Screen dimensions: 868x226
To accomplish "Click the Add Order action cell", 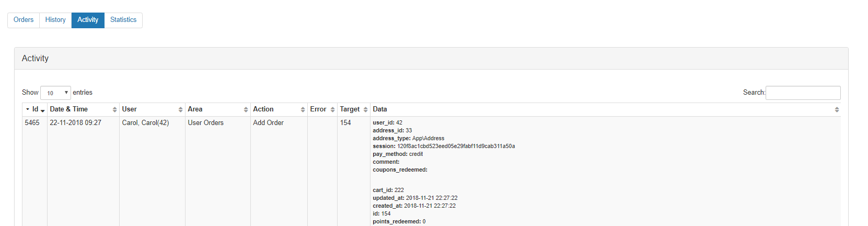I will [268, 123].
